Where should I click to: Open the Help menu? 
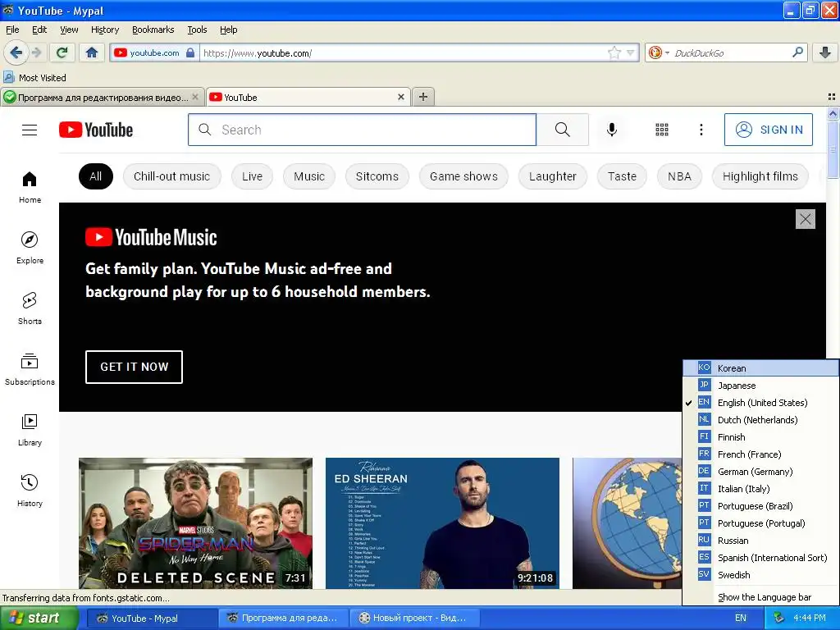pos(228,30)
